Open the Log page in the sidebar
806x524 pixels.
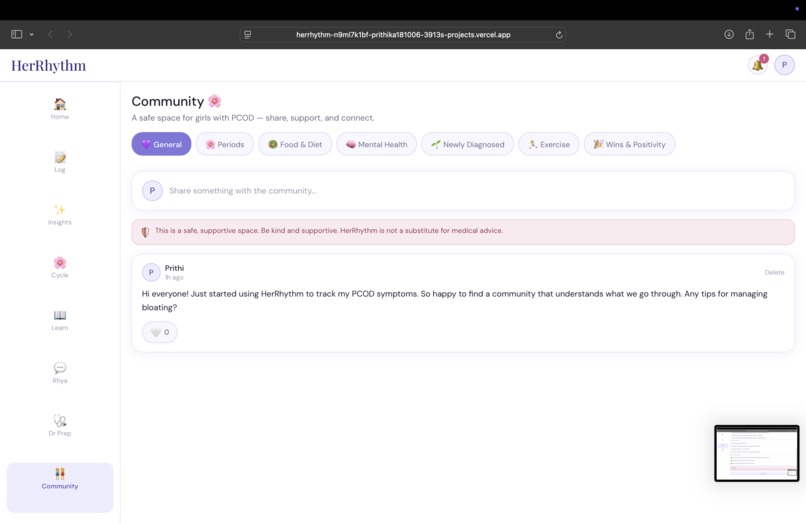coord(60,162)
